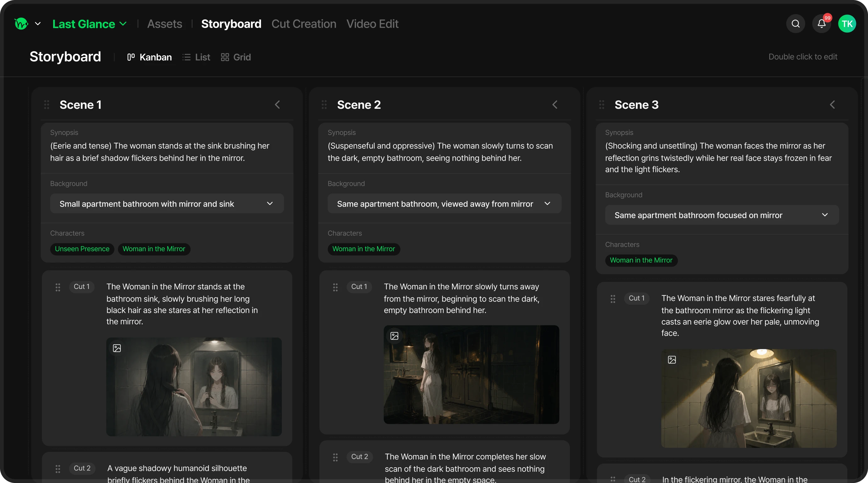
Task: Click the Cut 2 label in Scene 2
Action: pos(359,457)
